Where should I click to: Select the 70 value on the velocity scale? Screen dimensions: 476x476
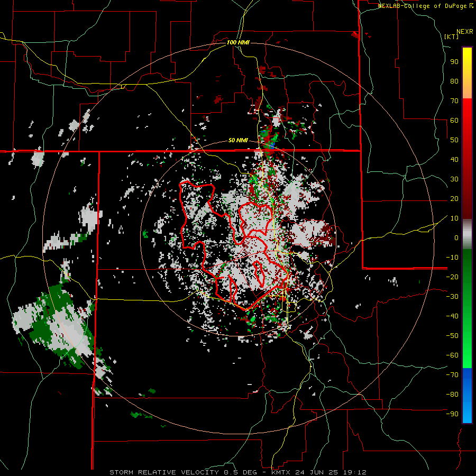coord(454,101)
